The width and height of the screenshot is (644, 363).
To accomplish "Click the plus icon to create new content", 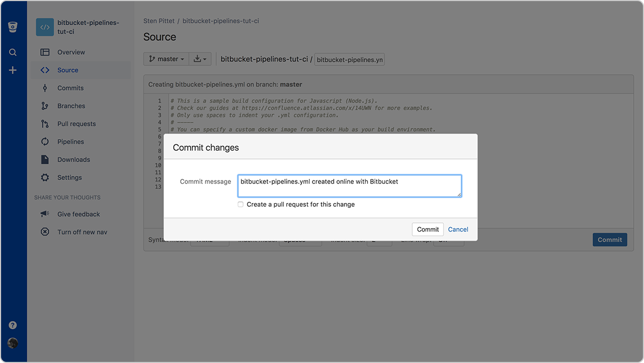I will coord(13,69).
